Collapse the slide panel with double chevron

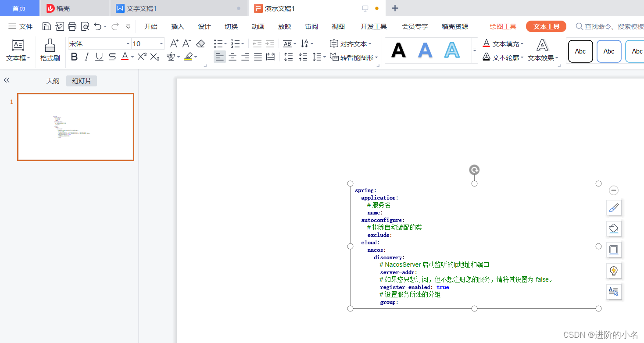click(7, 80)
